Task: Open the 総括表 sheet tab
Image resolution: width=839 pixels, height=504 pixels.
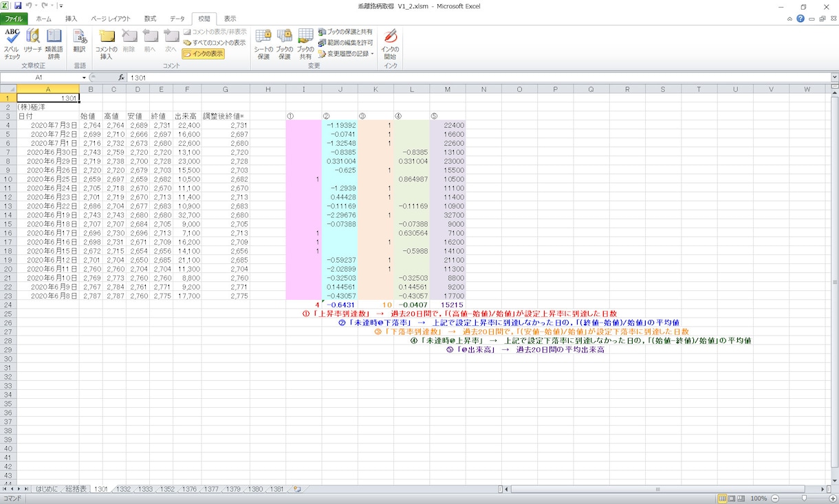Action: 76,489
